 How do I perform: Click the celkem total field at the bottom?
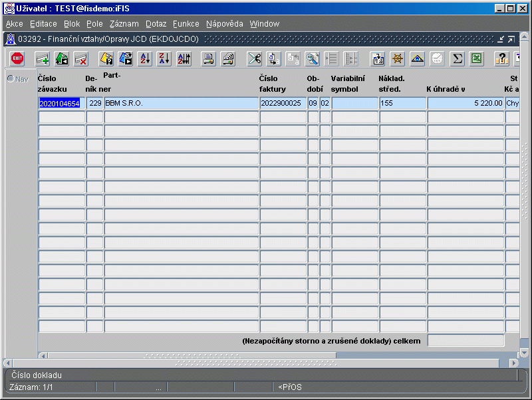pyautogui.click(x=465, y=341)
